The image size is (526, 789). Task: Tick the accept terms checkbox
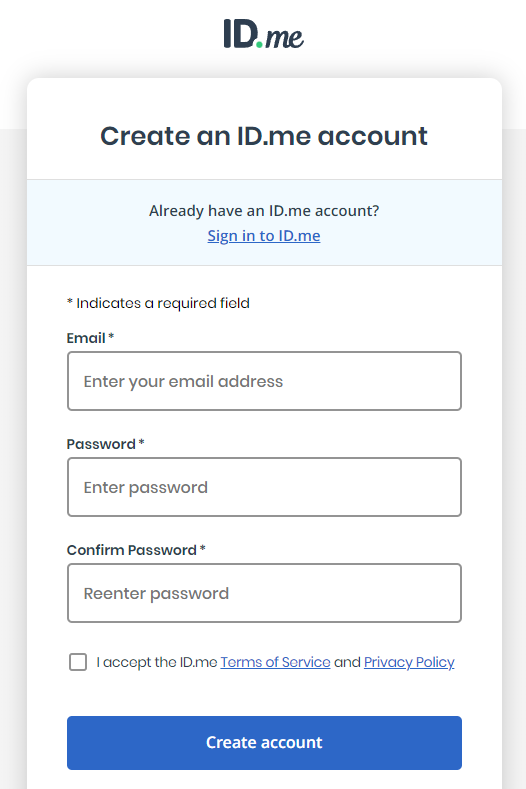pos(78,662)
